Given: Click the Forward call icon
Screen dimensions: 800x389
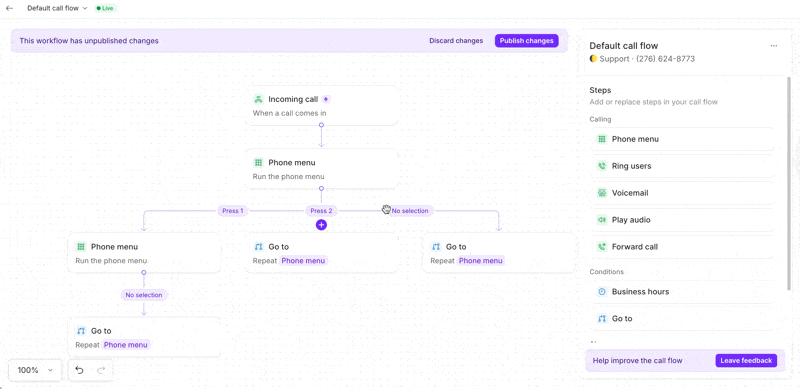Looking at the screenshot, I should pos(602,247).
